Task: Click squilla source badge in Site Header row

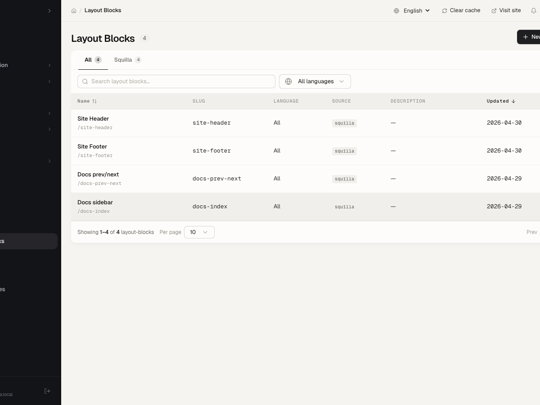Action: click(344, 123)
